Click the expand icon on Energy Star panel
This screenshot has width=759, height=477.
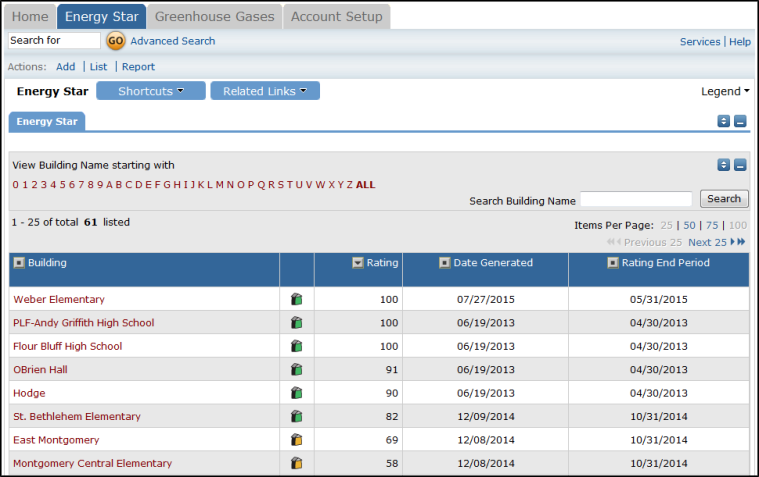pos(724,121)
